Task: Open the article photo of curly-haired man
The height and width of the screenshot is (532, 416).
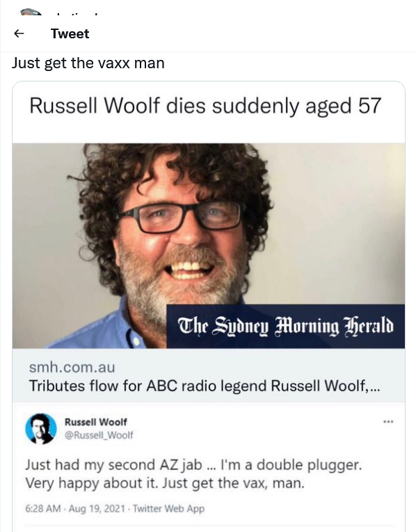Action: [x=209, y=246]
